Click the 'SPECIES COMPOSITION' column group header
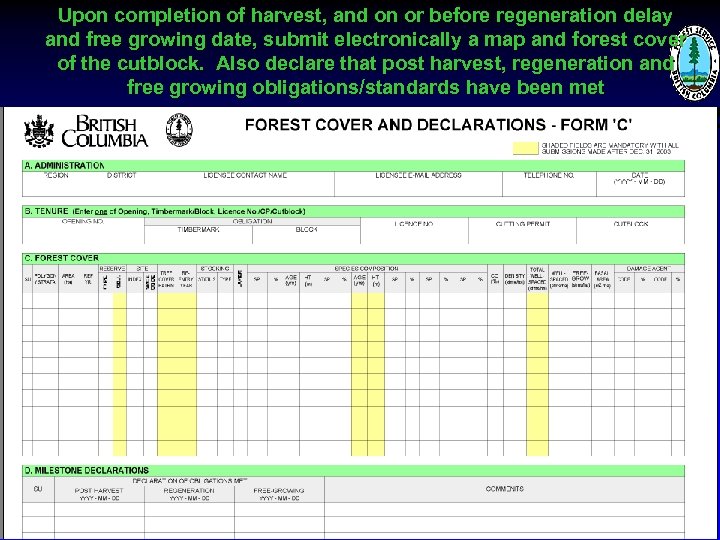The width and height of the screenshot is (720, 540). click(367, 268)
